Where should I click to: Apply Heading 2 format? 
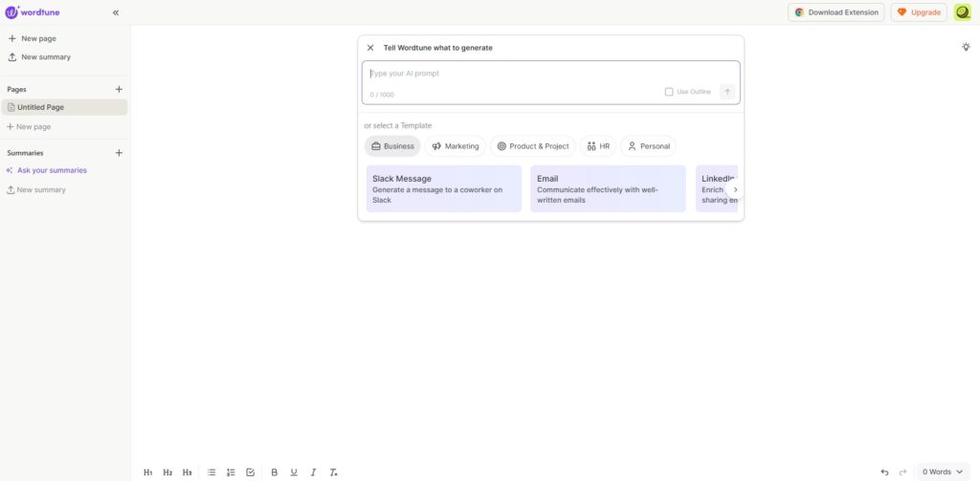click(167, 472)
